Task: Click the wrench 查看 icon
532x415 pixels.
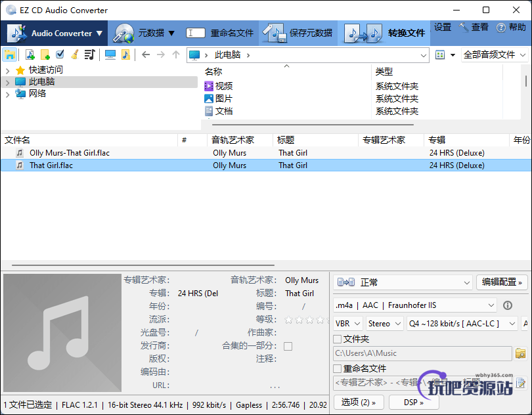Action: coord(464,27)
